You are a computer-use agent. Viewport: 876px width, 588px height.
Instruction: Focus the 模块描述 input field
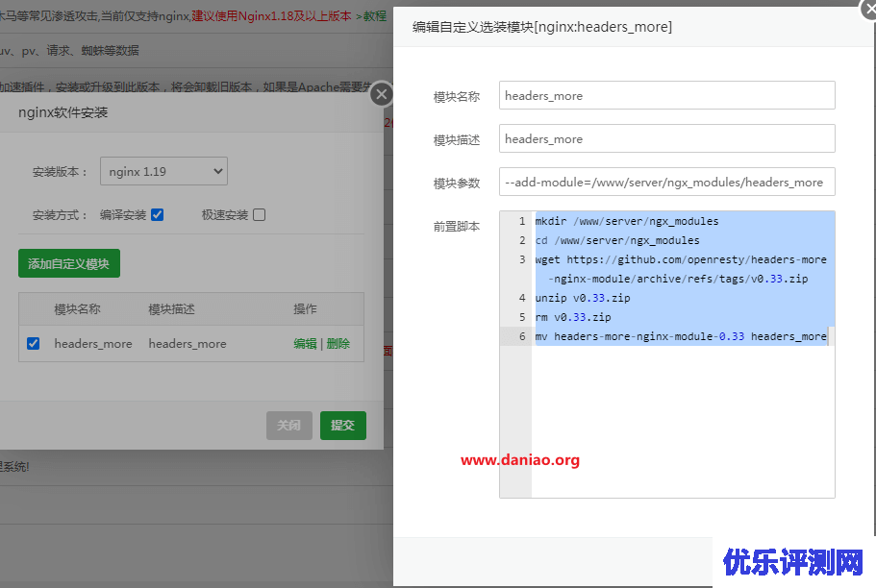pyautogui.click(x=667, y=138)
